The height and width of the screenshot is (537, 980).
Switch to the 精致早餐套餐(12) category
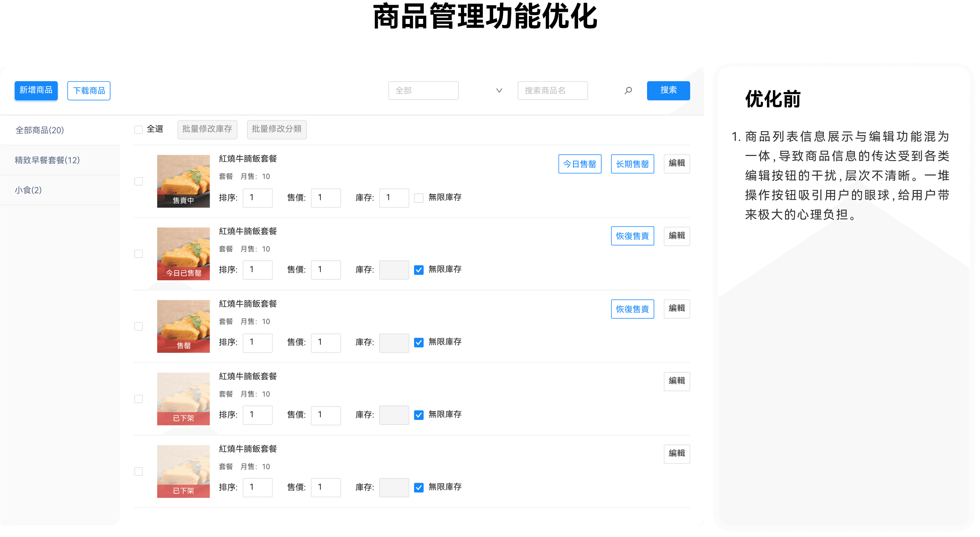47,160
